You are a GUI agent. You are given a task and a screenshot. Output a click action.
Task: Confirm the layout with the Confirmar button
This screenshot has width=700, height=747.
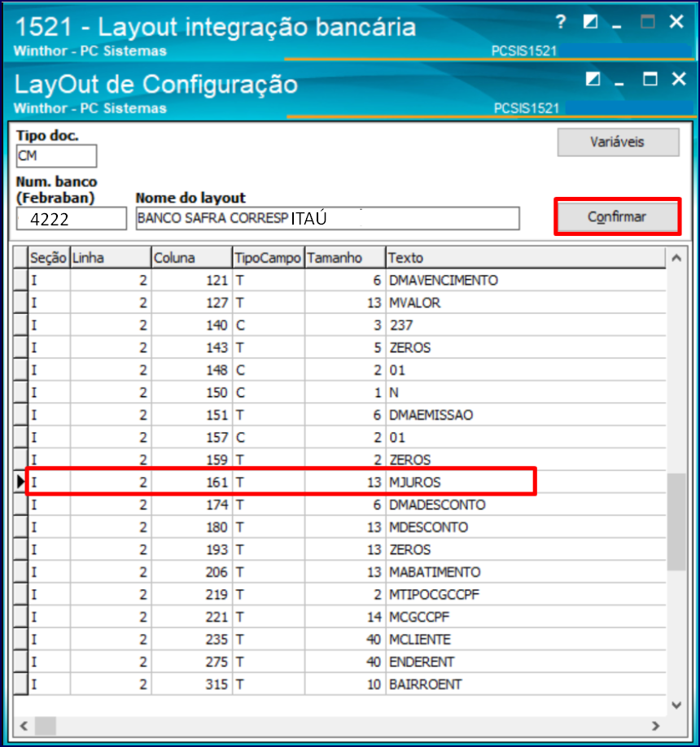click(x=617, y=216)
